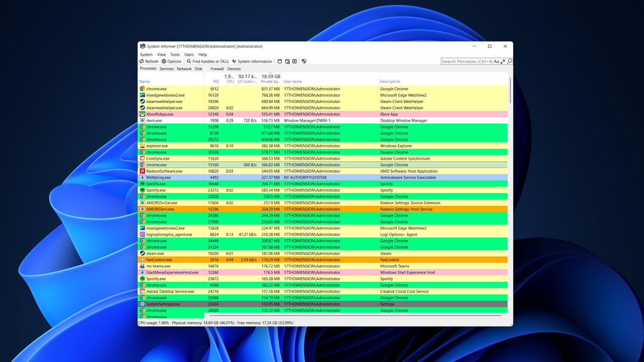The height and width of the screenshot is (362, 644).
Task: Click 'Window Manager\DWM-1' user name cell
Action: pos(307,121)
